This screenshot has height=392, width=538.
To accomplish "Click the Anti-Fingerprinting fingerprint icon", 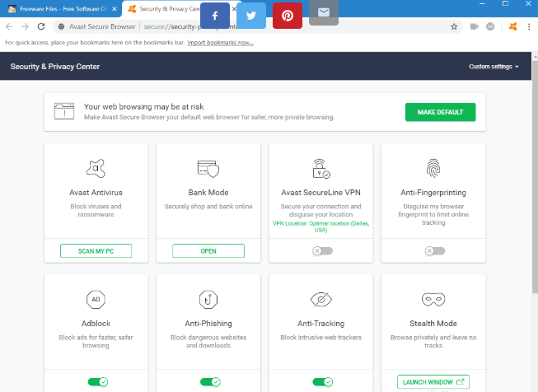I will [433, 168].
